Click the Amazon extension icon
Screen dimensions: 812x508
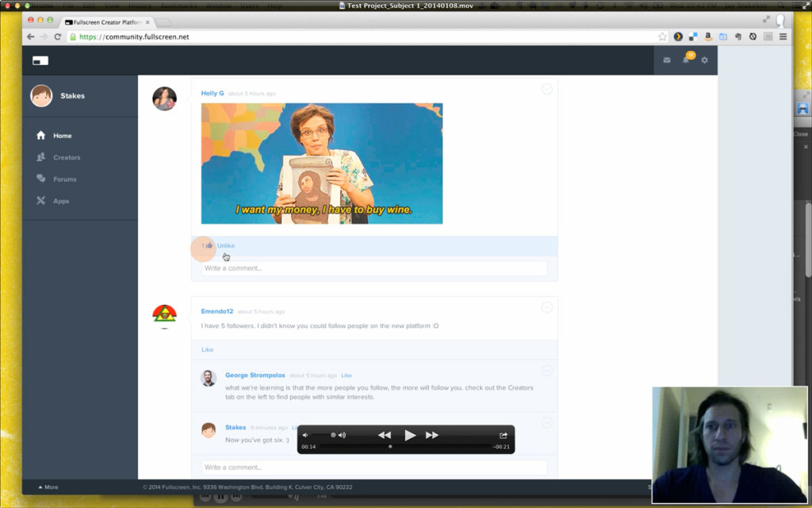point(708,37)
